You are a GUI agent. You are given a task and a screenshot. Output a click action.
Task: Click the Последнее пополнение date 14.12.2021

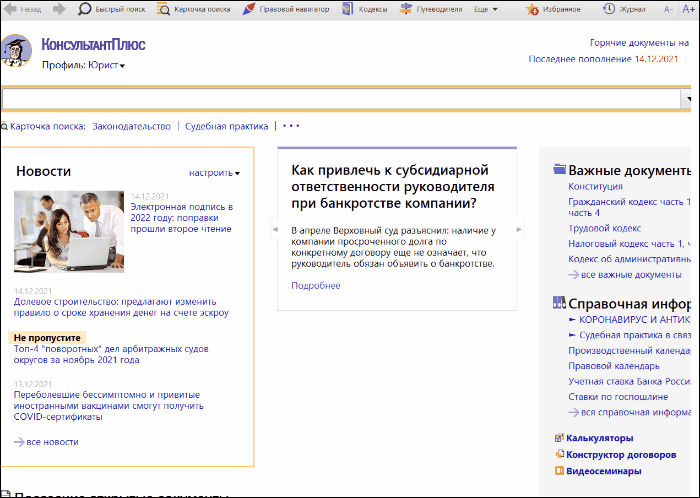pyautogui.click(x=656, y=59)
